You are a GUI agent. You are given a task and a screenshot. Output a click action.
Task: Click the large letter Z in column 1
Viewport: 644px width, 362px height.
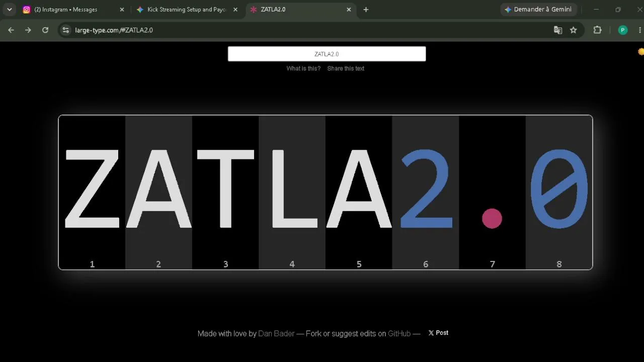coord(92,189)
